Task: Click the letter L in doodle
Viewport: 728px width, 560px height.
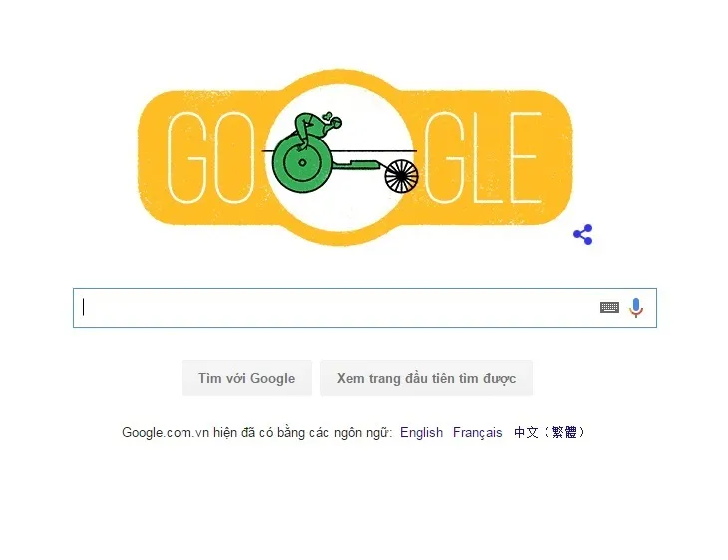Action: point(487,157)
